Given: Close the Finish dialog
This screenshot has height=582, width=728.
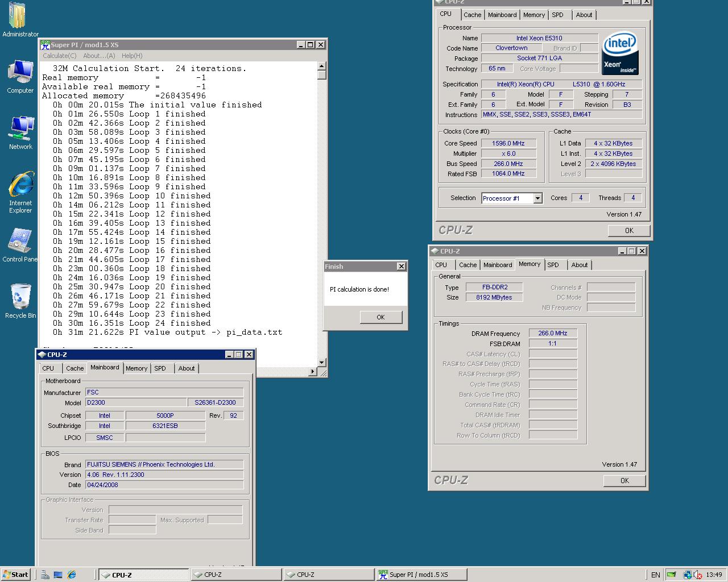Looking at the screenshot, I should point(401,266).
